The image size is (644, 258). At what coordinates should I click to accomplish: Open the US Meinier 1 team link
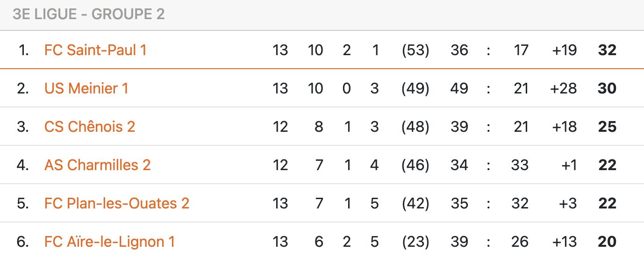coord(86,88)
